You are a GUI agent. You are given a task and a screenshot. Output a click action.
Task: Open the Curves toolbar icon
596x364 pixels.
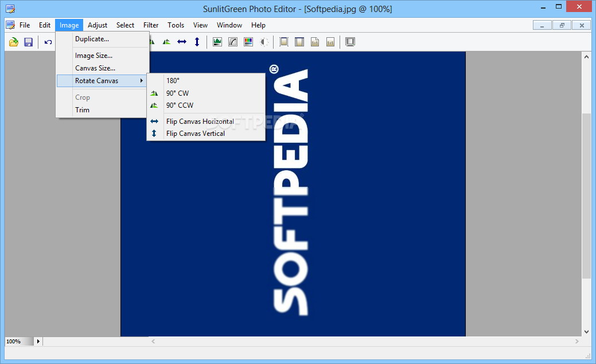233,42
